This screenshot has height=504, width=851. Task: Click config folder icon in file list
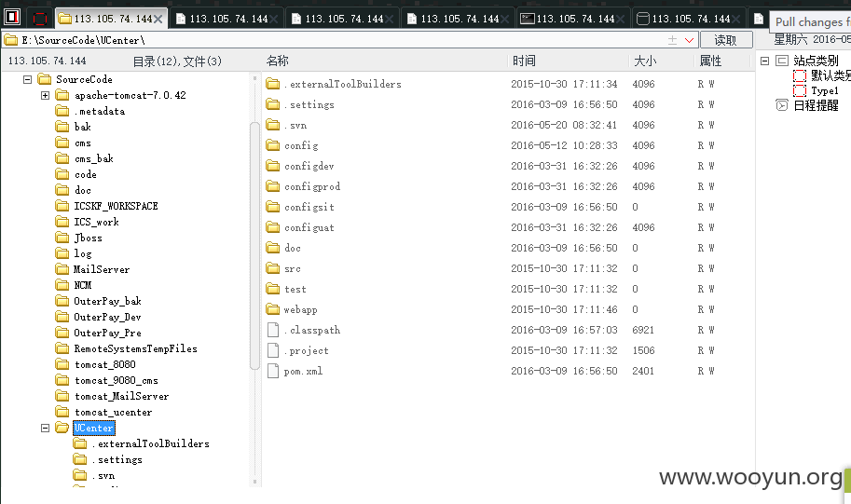point(273,145)
